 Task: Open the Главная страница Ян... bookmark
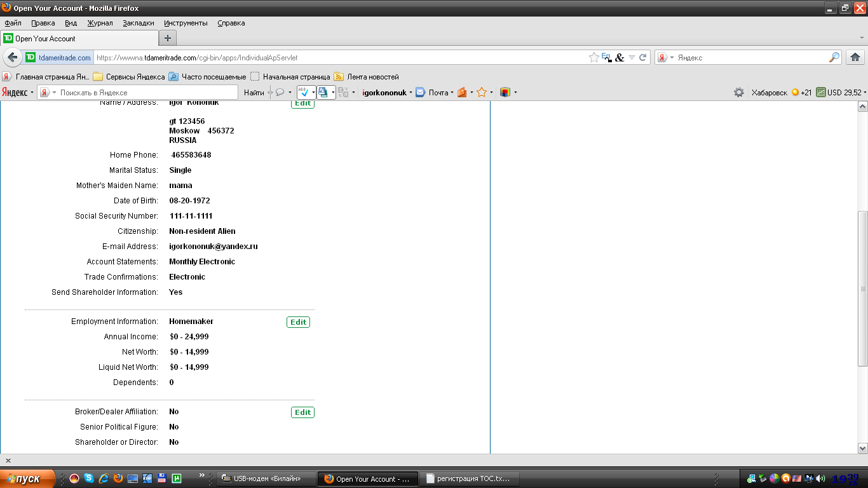[x=46, y=77]
